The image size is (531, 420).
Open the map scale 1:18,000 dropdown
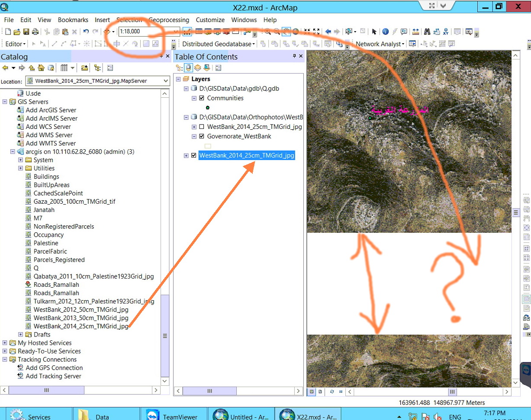pos(176,32)
